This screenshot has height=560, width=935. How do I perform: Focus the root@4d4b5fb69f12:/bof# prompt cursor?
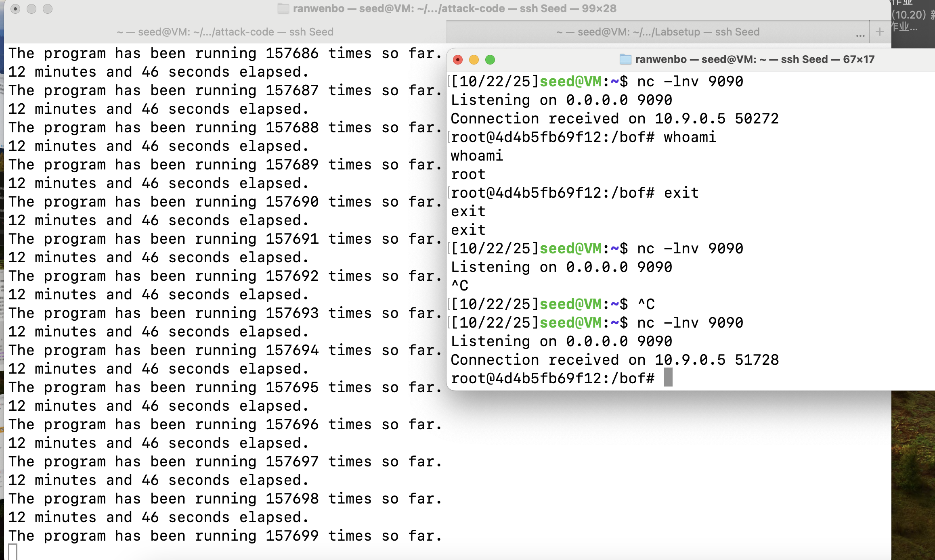[668, 378]
